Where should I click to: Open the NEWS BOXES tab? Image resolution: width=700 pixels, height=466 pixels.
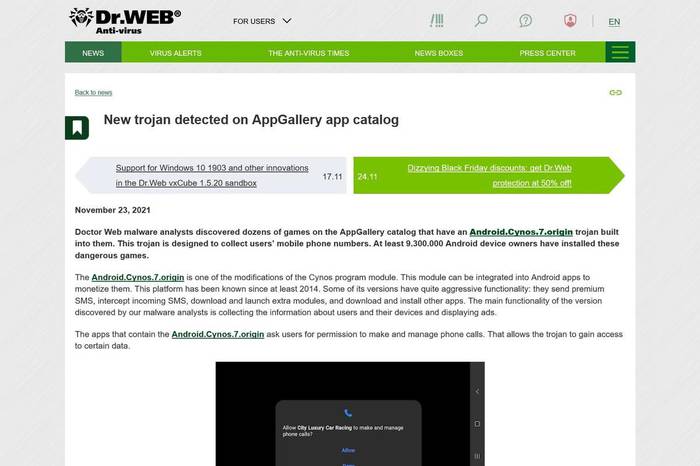click(x=438, y=53)
